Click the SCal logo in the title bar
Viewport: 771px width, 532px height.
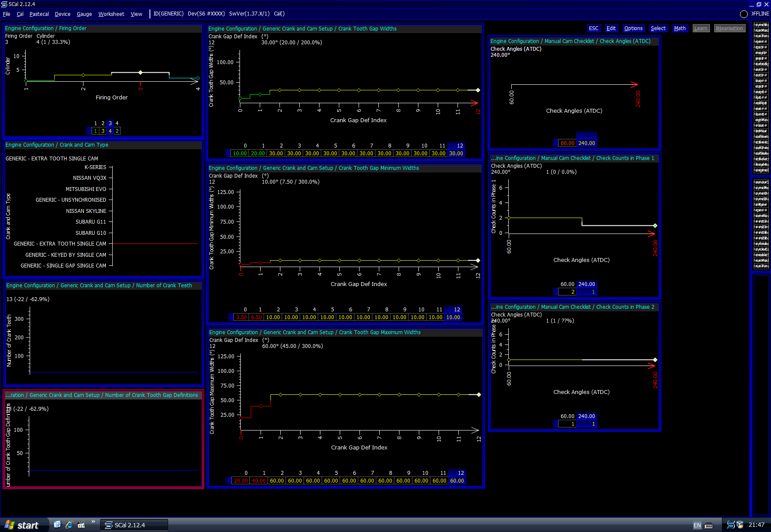pyautogui.click(x=4, y=4)
